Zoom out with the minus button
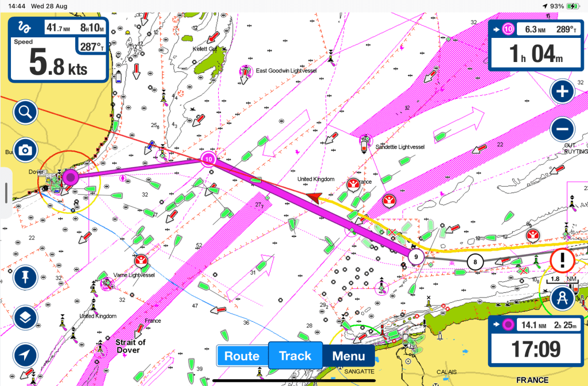 click(563, 129)
